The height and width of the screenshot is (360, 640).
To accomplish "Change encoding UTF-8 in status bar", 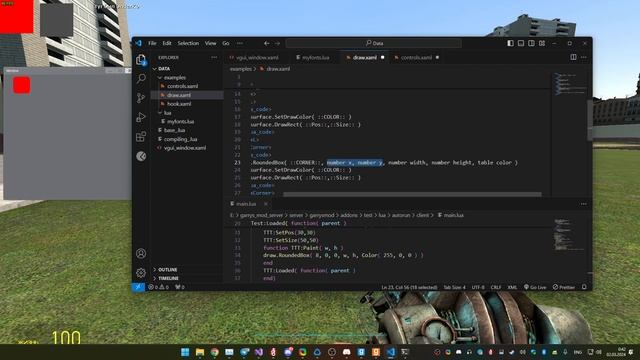I will point(478,287).
